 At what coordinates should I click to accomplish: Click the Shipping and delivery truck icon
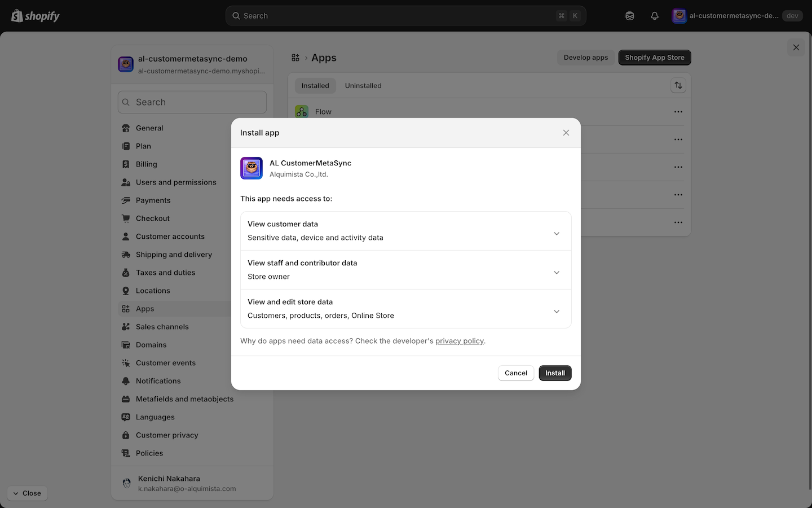[x=126, y=255]
